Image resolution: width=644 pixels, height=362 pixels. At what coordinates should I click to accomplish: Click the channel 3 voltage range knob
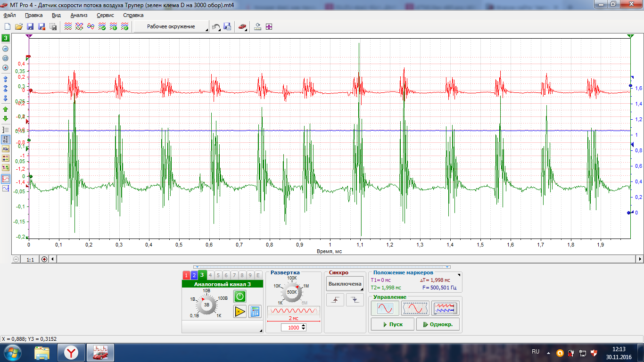pyautogui.click(x=206, y=305)
